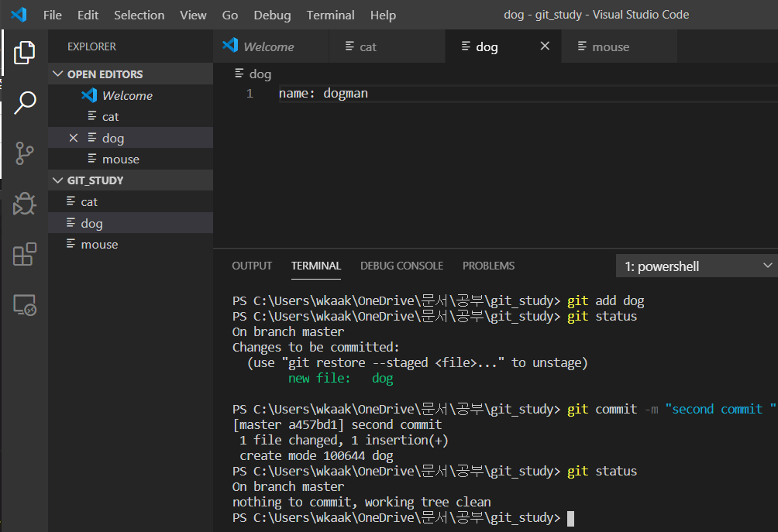Open dog file in GIT_STUDY folder
778x532 pixels.
[x=130, y=223]
